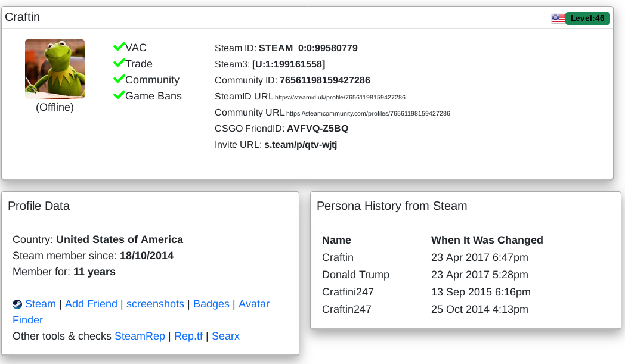The height and width of the screenshot is (364, 625).
Task: Click the Persona History from Steam heading
Action: coord(392,206)
